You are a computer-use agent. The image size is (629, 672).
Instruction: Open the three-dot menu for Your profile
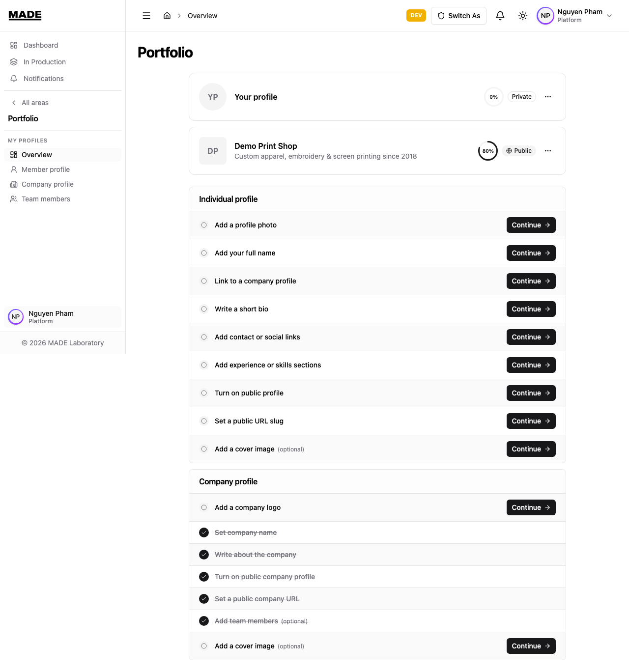[x=548, y=97]
